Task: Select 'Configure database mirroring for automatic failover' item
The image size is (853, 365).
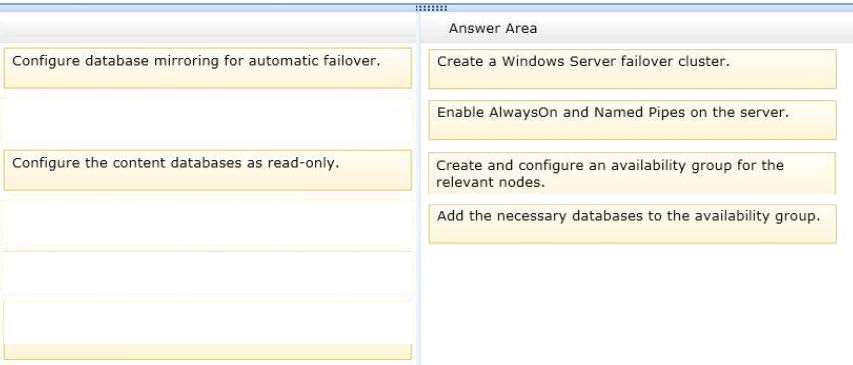Action: pyautogui.click(x=207, y=68)
